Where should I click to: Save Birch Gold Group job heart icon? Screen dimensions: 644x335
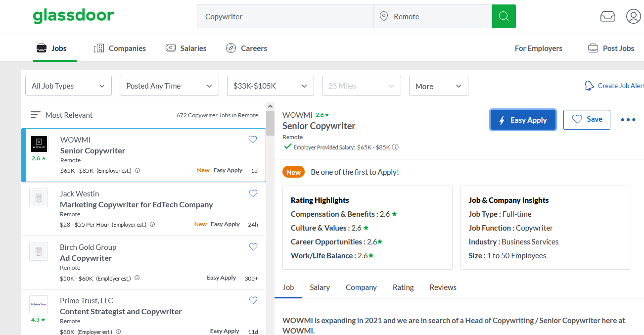click(x=253, y=247)
